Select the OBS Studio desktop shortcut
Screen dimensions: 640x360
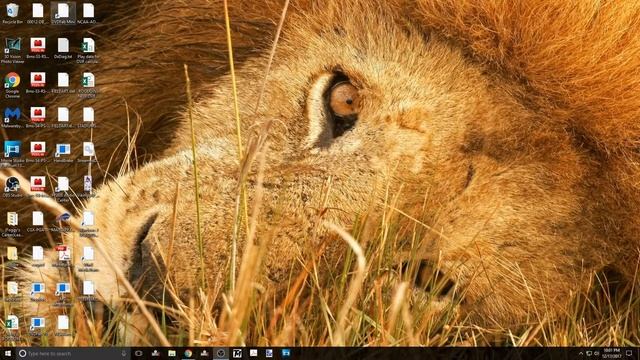point(12,187)
